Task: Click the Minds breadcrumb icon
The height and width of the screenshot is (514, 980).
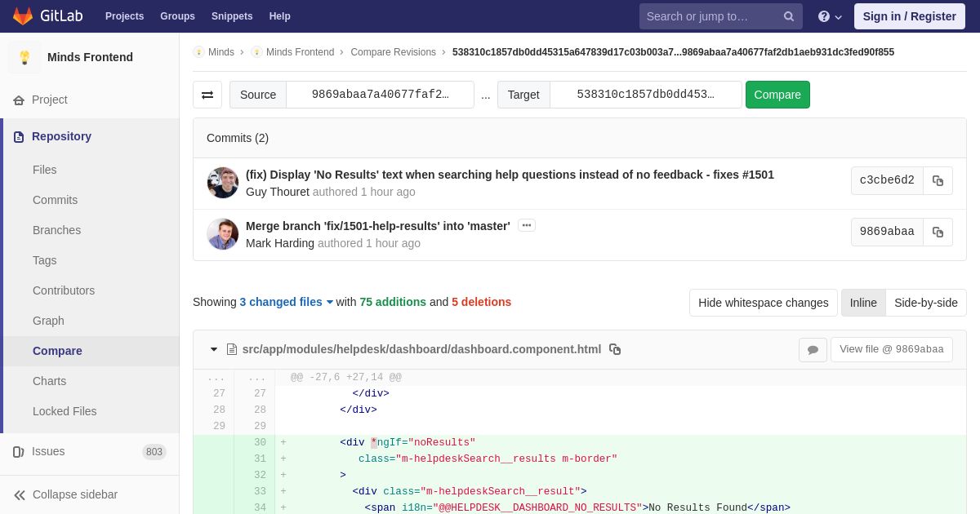Action: click(x=198, y=52)
